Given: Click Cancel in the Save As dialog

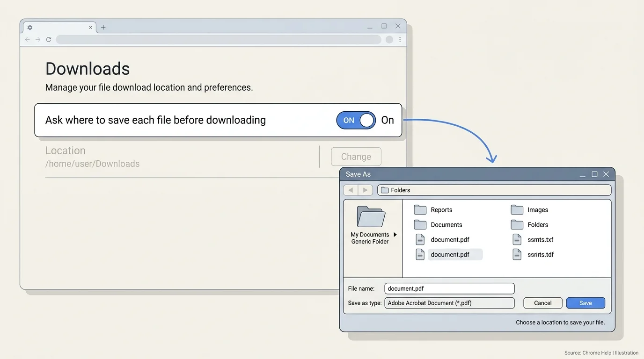Looking at the screenshot, I should coord(543,303).
